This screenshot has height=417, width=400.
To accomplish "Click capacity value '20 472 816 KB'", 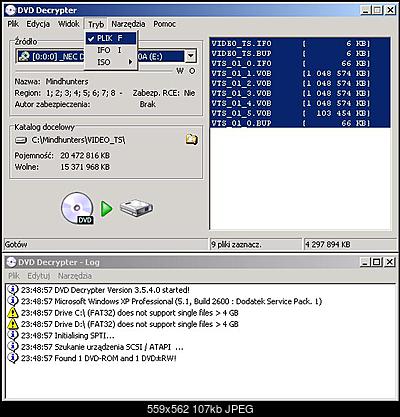I will pyautogui.click(x=85, y=155).
